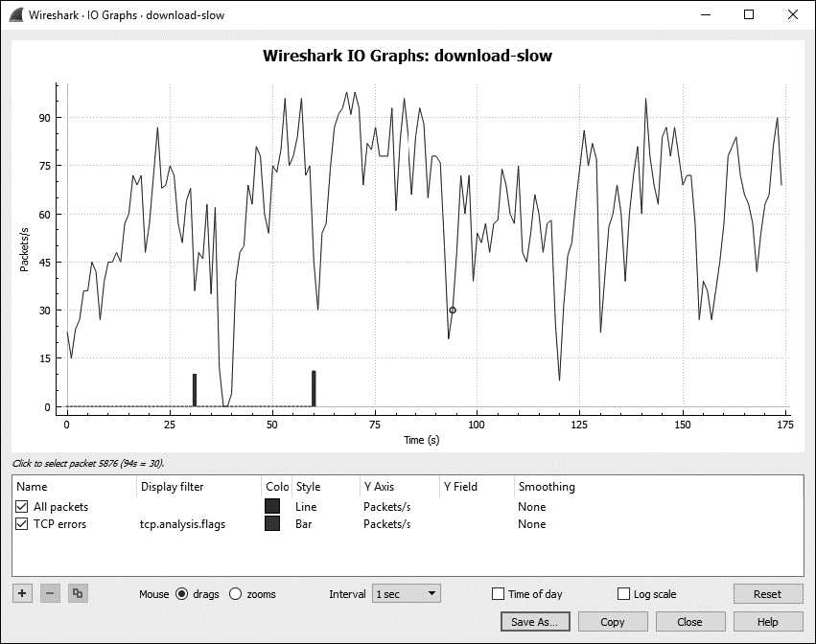
Task: Remove selected graph with minus button
Action: pos(50,593)
